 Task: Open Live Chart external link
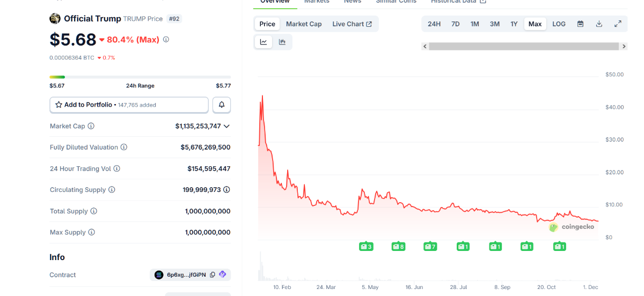(x=352, y=24)
